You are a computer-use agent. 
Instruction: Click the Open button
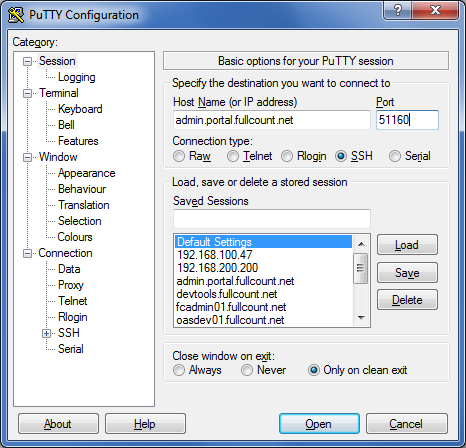[x=319, y=424]
